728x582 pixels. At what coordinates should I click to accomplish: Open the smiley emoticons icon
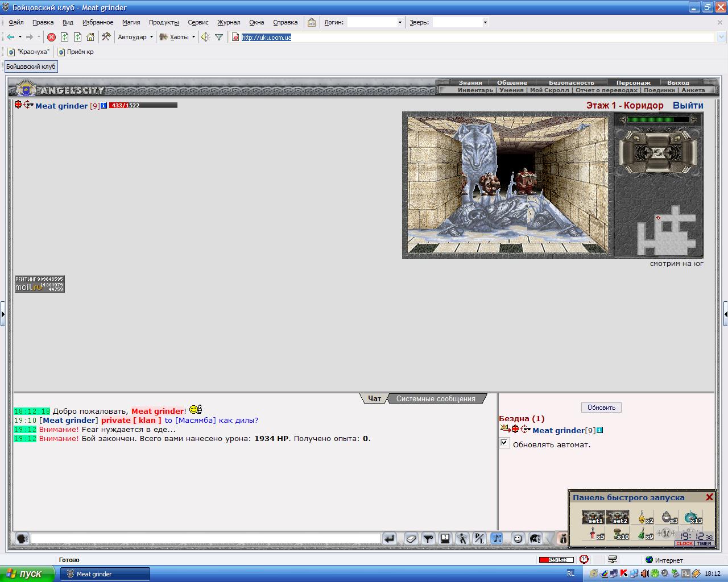(x=518, y=538)
